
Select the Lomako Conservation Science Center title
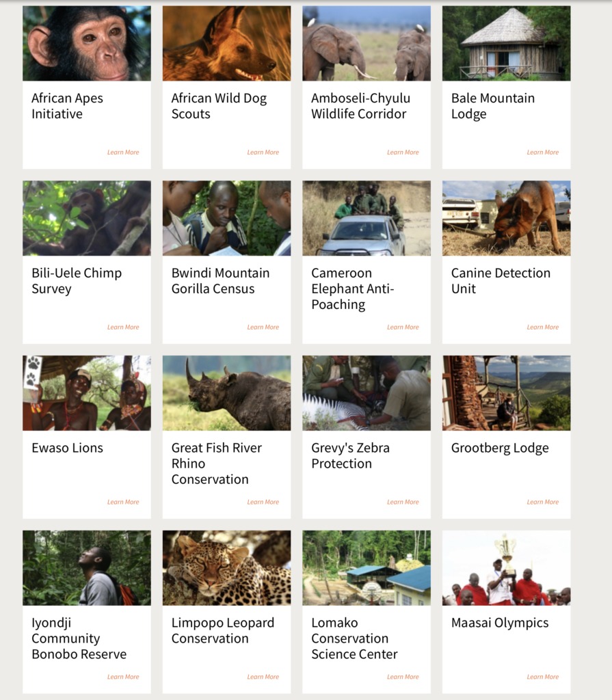354,638
